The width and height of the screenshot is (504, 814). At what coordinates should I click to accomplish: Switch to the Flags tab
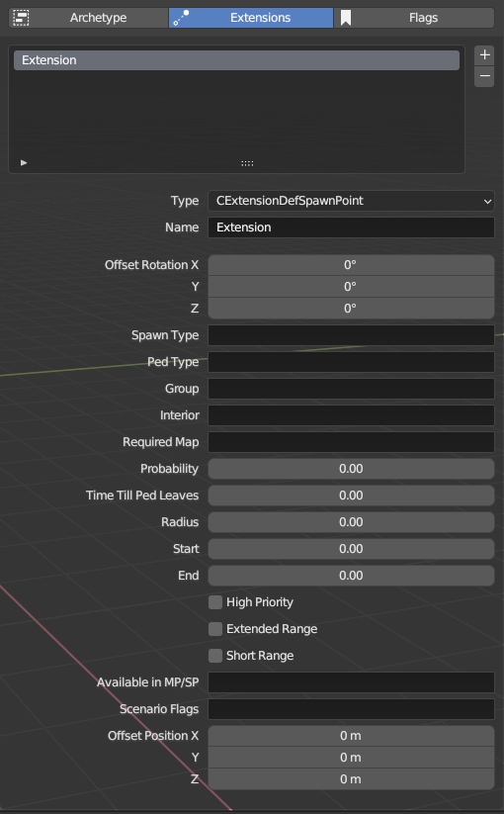[414, 18]
